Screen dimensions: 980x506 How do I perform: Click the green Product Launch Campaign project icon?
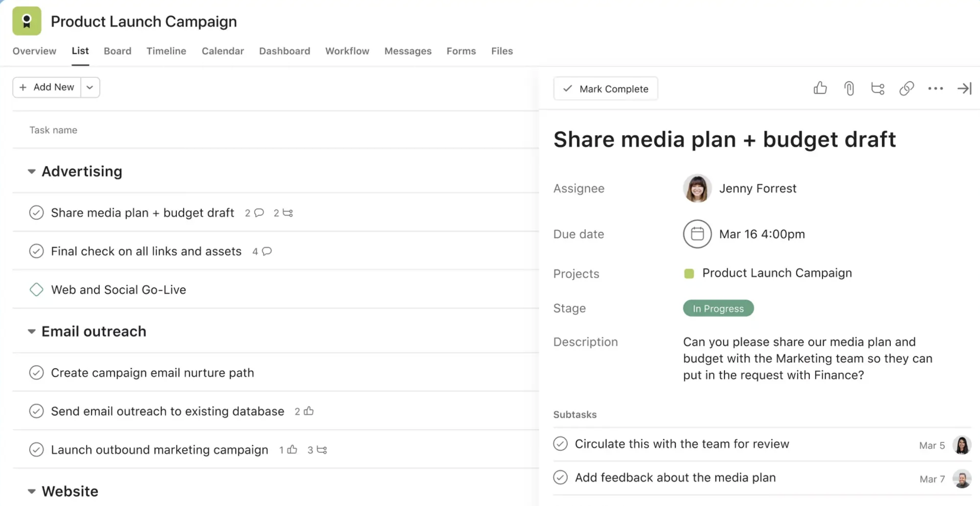(x=27, y=21)
